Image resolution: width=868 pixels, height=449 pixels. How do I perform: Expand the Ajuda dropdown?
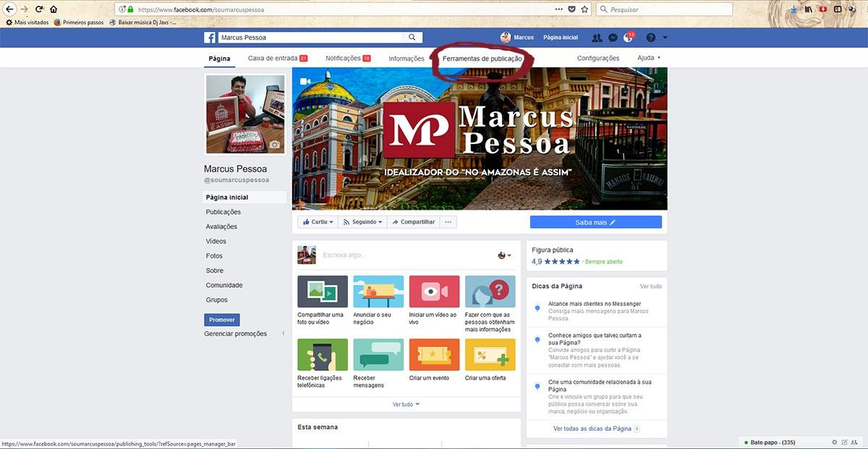[x=649, y=58]
